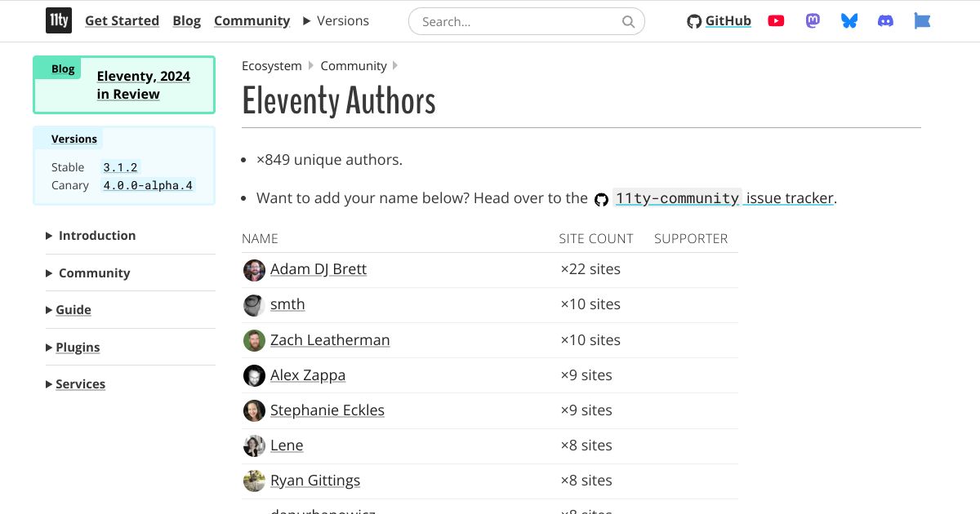
Task: Click the Versions label in sidebar box
Action: pos(74,140)
